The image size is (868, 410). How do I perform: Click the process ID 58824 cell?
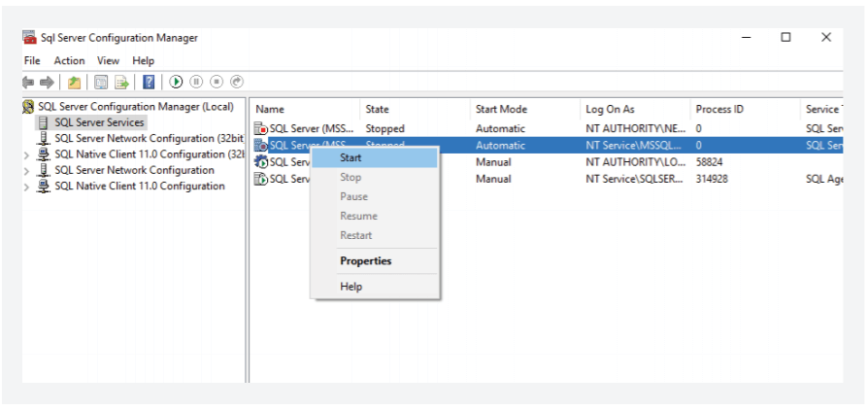pyautogui.click(x=709, y=162)
